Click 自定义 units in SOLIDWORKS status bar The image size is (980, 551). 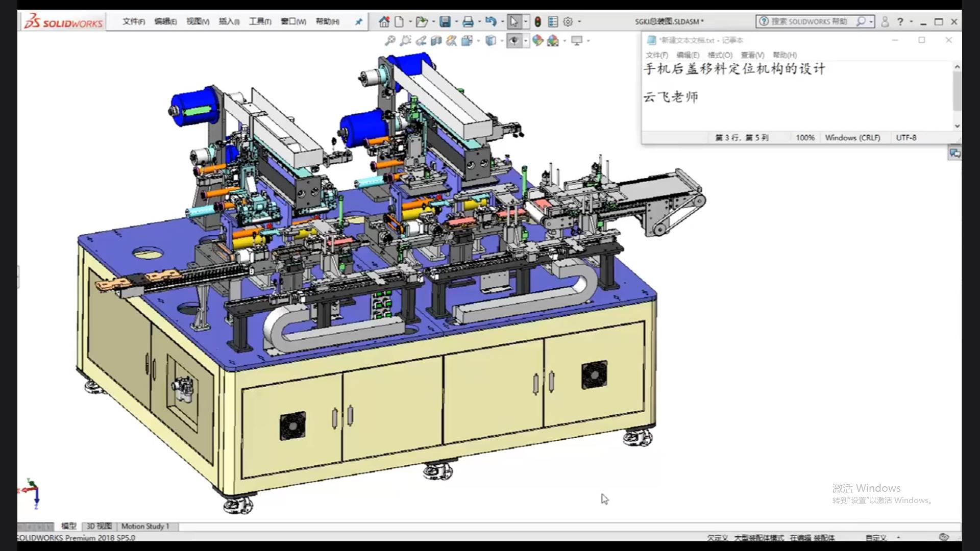click(876, 538)
